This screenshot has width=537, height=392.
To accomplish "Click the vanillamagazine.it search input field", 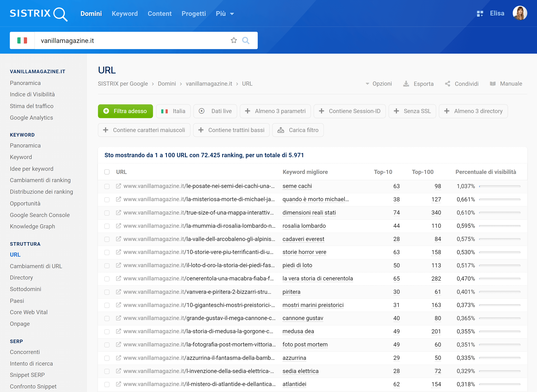I will point(133,40).
